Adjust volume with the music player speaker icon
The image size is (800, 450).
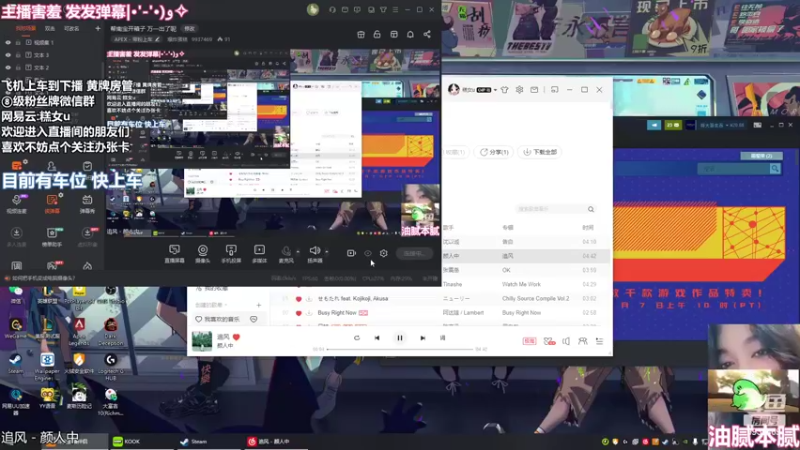(x=566, y=341)
